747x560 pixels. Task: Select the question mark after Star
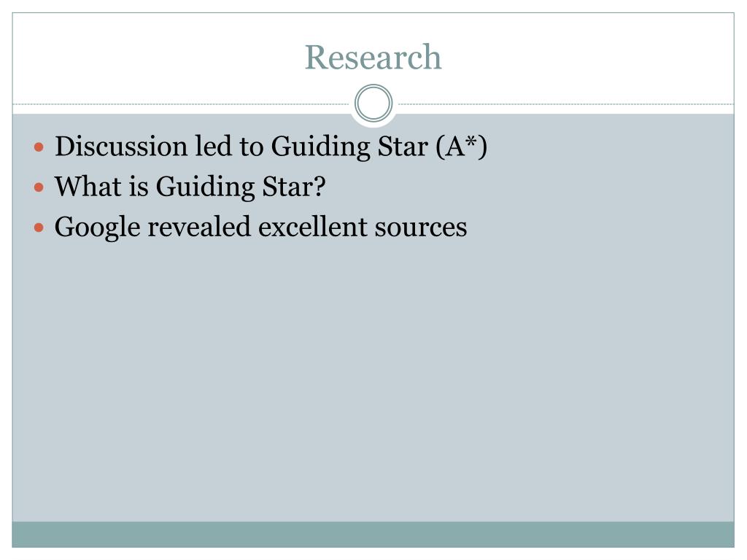coord(320,186)
